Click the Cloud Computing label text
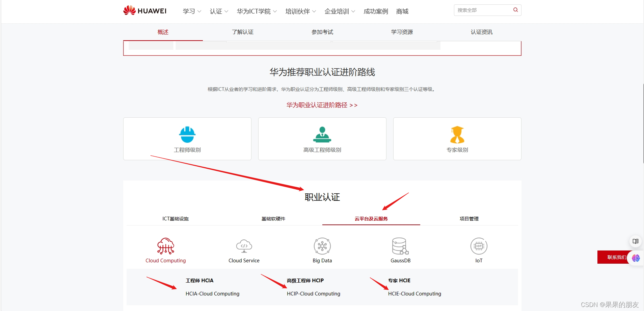 (x=166, y=261)
